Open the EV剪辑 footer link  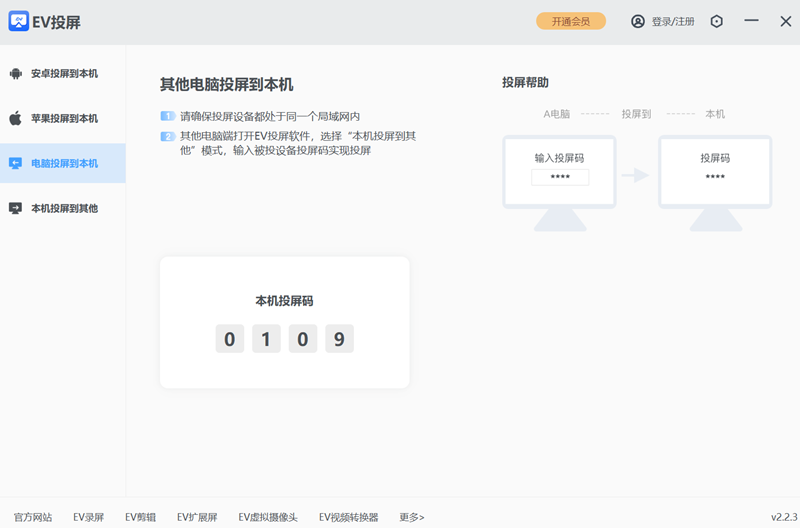140,517
